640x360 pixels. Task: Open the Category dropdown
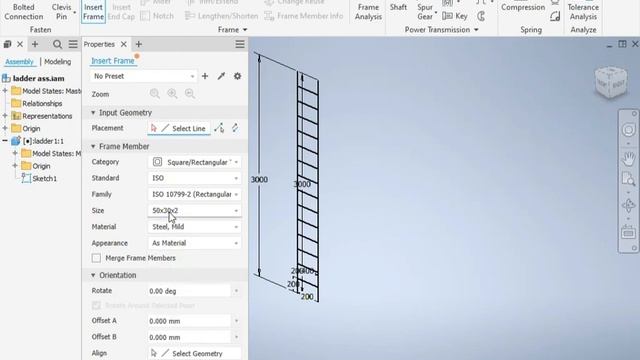pos(194,162)
